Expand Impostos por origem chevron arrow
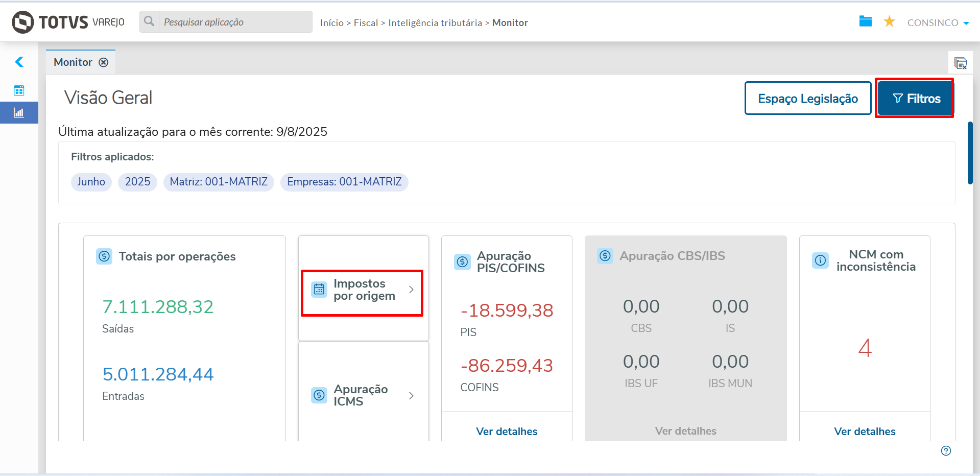 click(411, 290)
